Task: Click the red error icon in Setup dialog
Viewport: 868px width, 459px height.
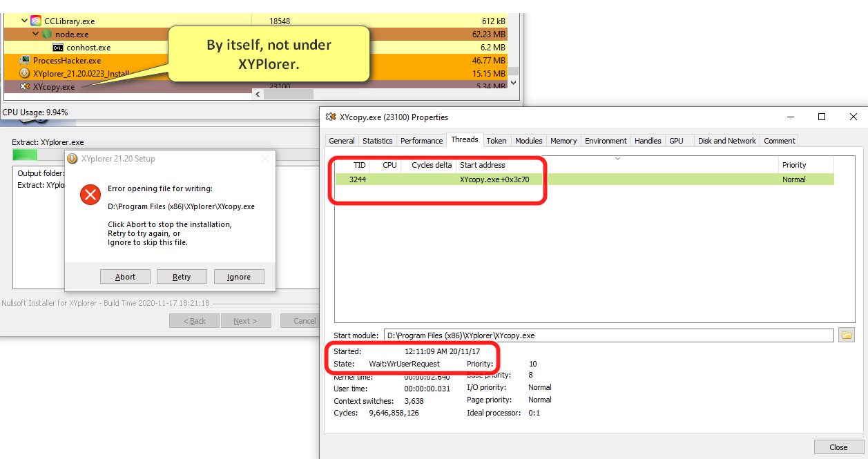Action: click(x=90, y=194)
